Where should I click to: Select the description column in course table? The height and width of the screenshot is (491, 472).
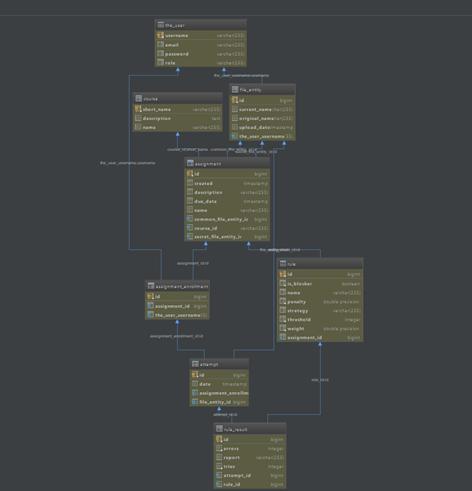(178, 118)
